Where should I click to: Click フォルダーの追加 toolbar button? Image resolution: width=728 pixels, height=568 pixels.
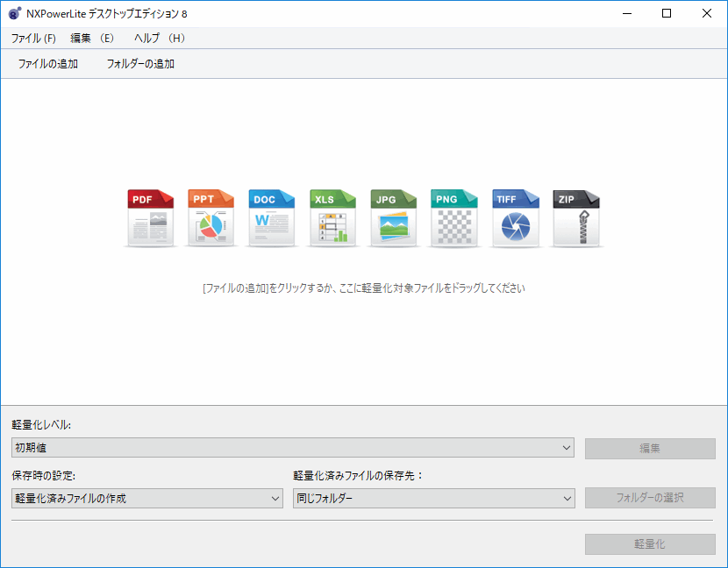pos(140,64)
